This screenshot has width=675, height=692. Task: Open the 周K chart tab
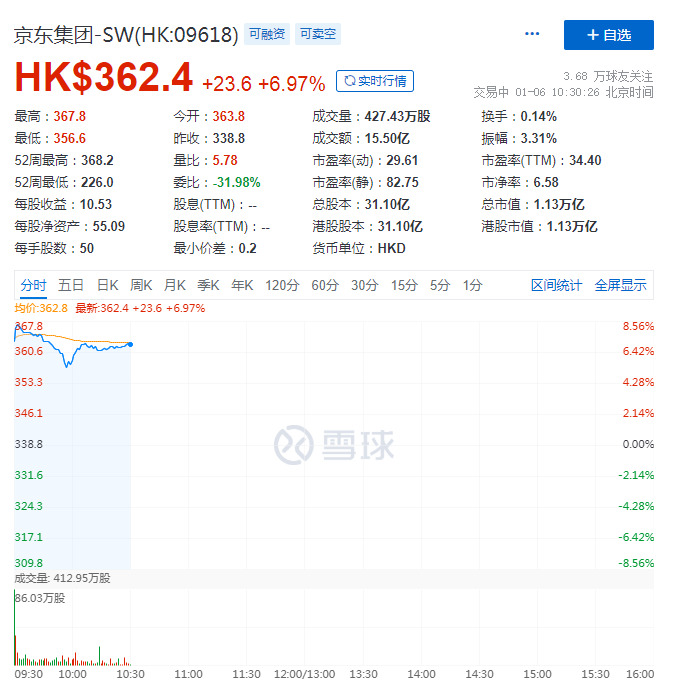pos(141,285)
